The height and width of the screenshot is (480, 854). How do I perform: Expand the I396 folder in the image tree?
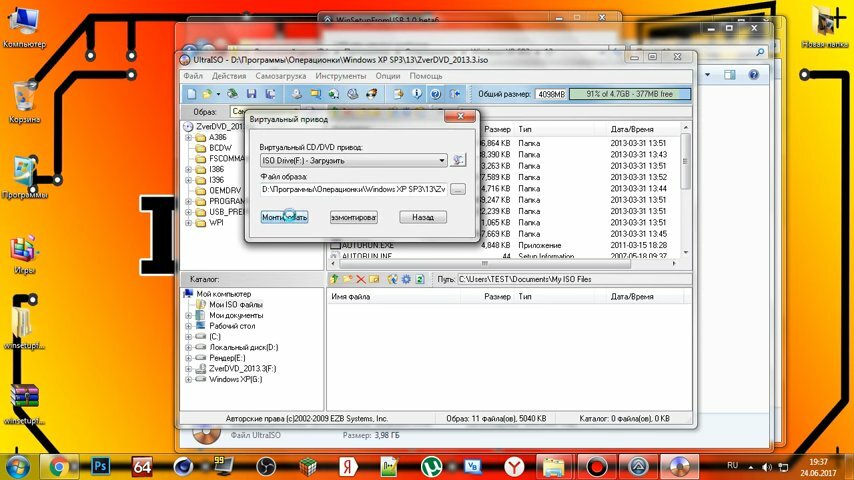188,180
